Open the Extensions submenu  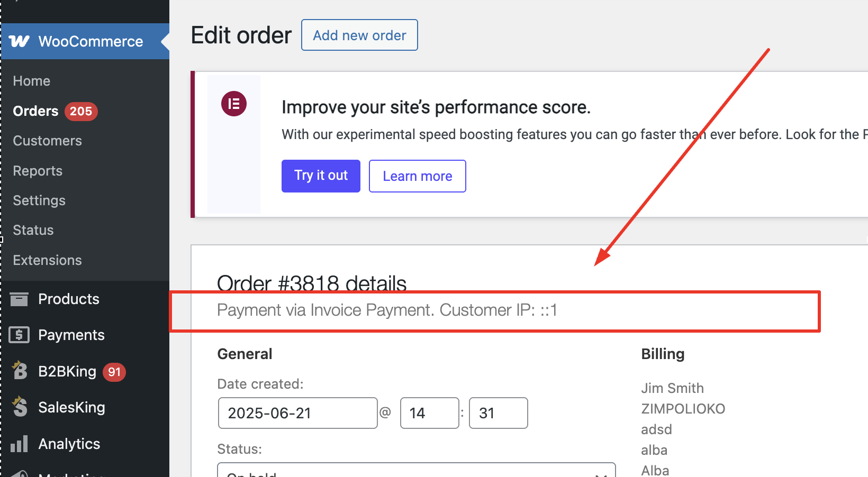coord(48,260)
